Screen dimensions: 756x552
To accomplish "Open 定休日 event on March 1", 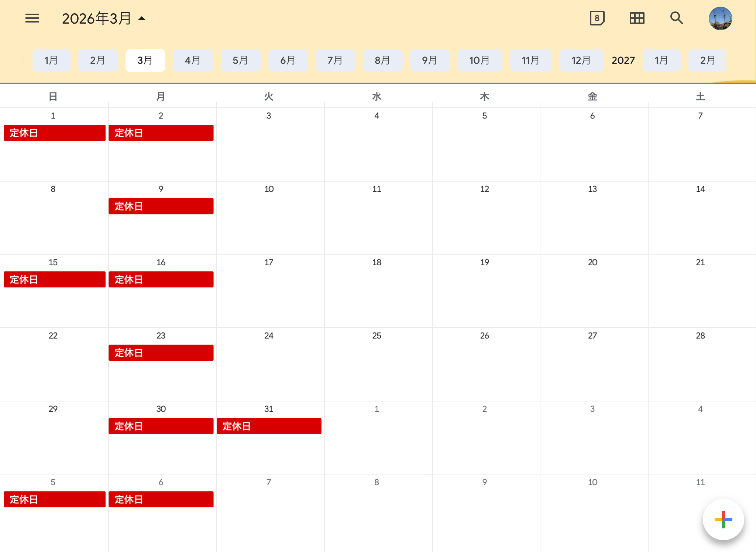I will [54, 133].
